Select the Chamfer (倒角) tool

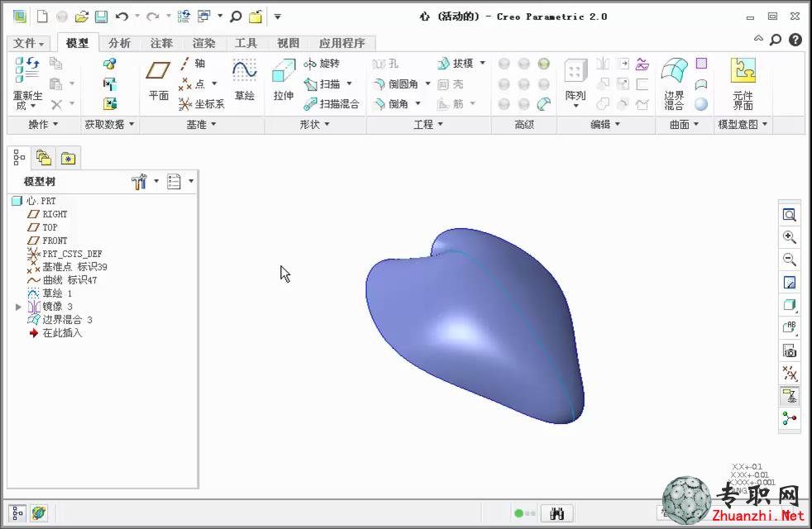(391, 104)
